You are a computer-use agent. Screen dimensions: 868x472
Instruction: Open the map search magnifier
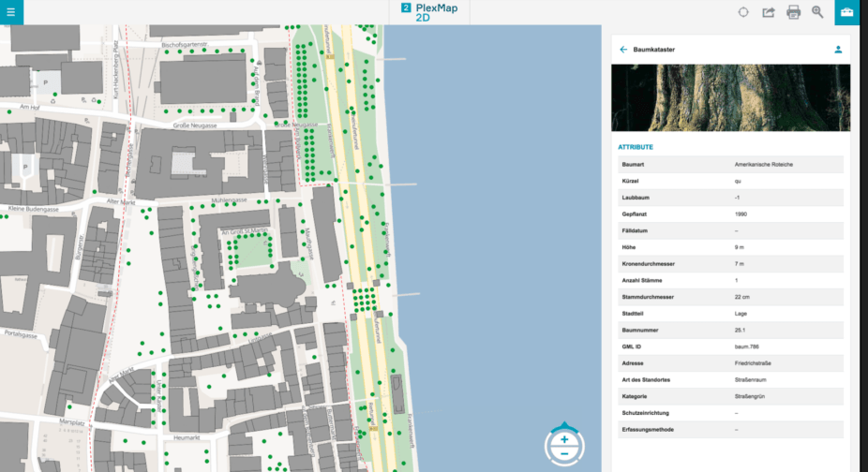(817, 12)
